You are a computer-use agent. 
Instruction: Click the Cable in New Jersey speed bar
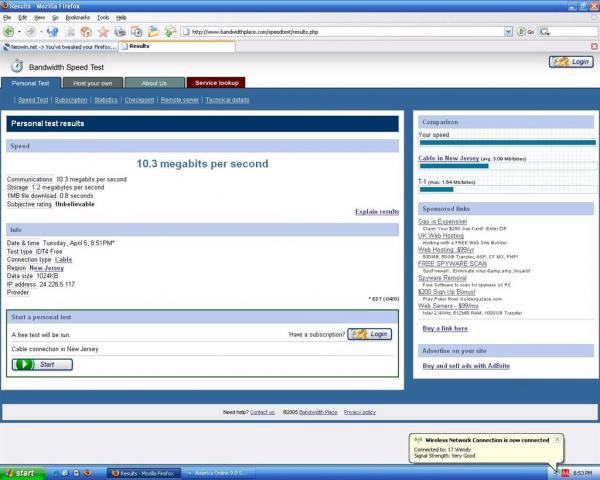(454, 166)
